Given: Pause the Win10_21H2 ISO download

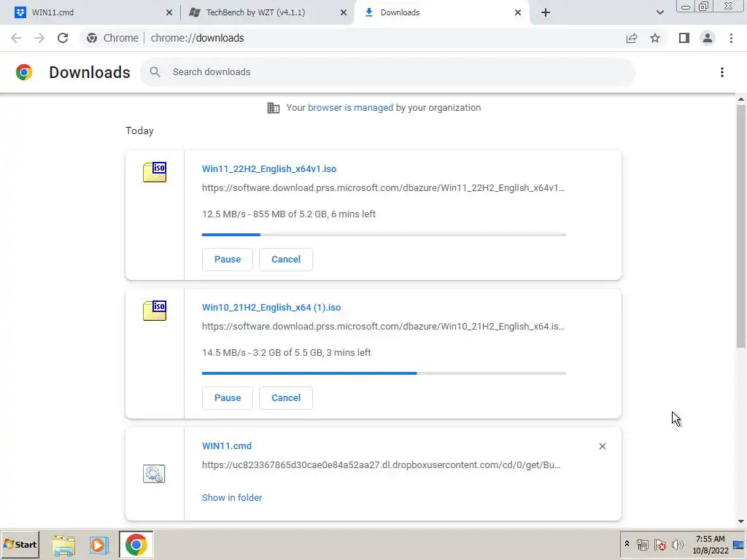Looking at the screenshot, I should (228, 398).
